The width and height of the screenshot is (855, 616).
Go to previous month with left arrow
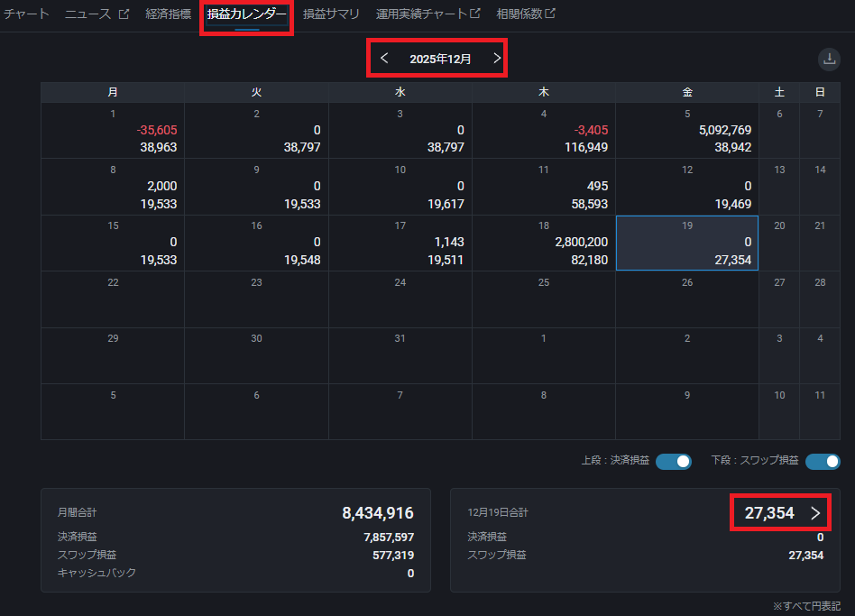coord(385,59)
